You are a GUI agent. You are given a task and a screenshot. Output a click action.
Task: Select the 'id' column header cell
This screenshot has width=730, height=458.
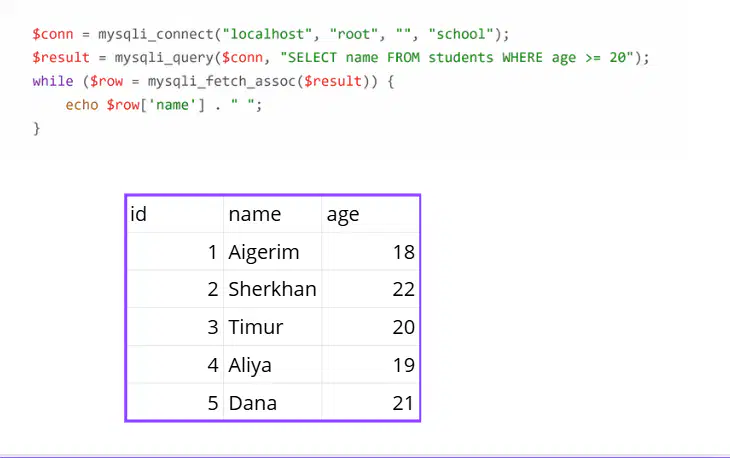(x=175, y=214)
